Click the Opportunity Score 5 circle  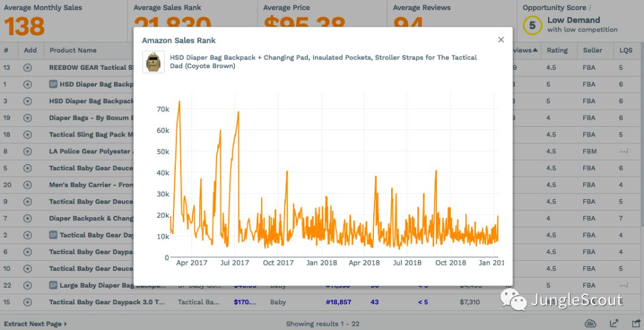click(x=532, y=25)
